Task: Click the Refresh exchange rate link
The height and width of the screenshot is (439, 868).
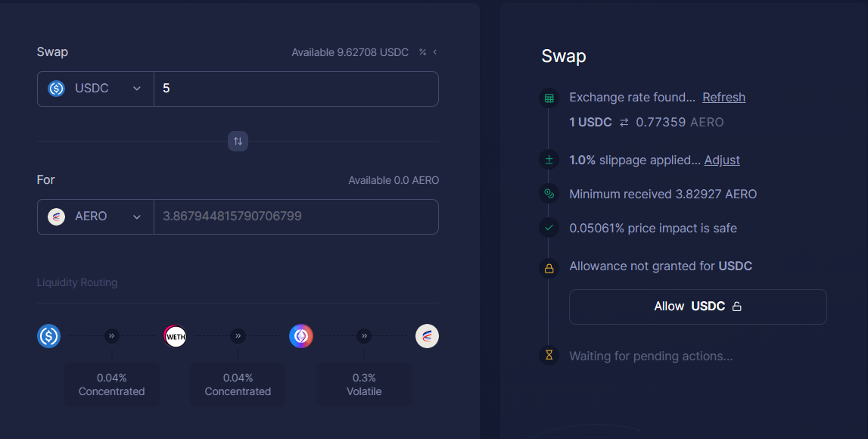Action: click(723, 97)
